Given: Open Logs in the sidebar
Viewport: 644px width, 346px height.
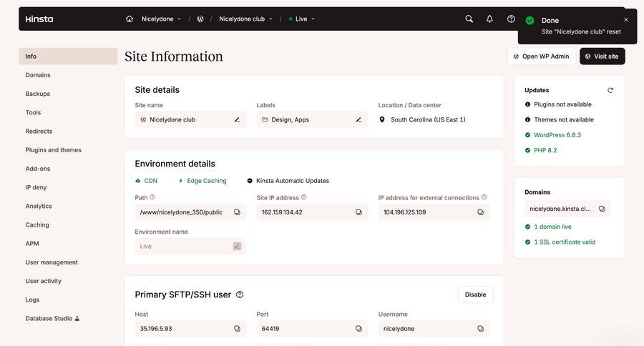Looking at the screenshot, I should click(32, 300).
